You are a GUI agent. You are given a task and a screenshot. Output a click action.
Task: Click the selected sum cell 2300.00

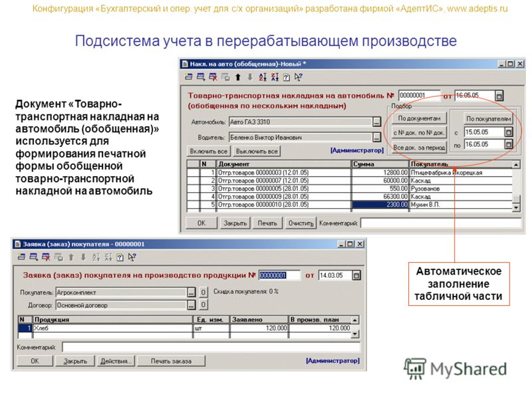pyautogui.click(x=380, y=205)
